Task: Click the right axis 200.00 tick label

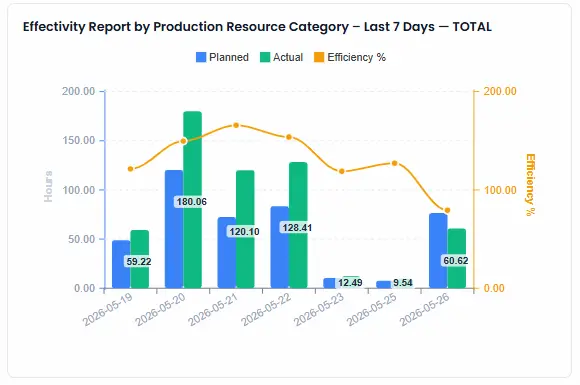Action: (x=500, y=91)
